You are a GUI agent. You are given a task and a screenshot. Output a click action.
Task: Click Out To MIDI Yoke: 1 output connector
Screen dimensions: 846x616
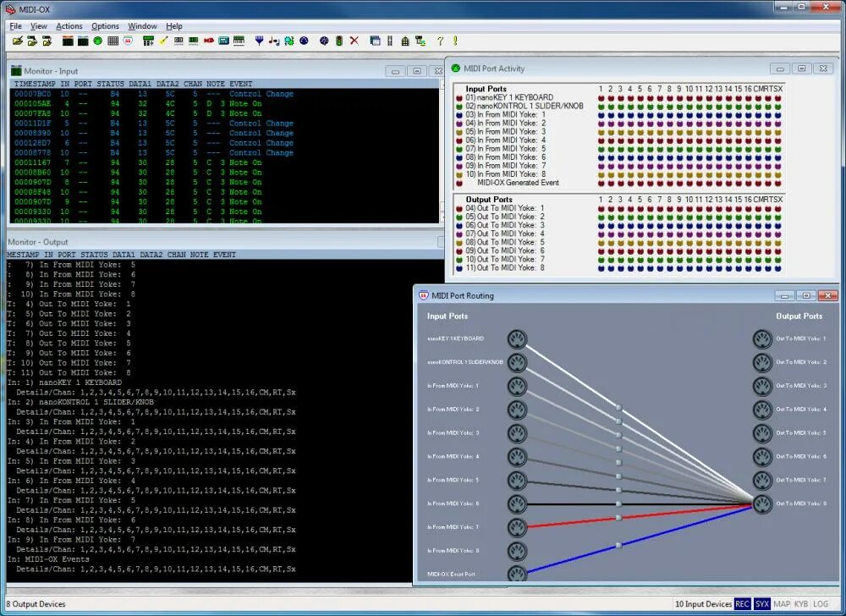[x=762, y=338]
